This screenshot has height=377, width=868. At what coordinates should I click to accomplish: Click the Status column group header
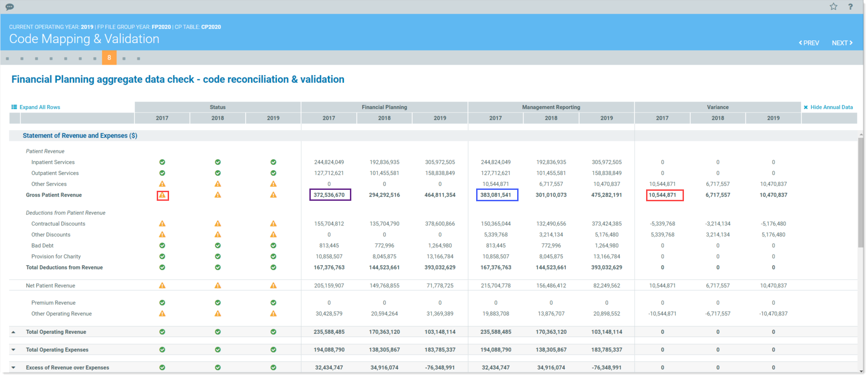(217, 107)
